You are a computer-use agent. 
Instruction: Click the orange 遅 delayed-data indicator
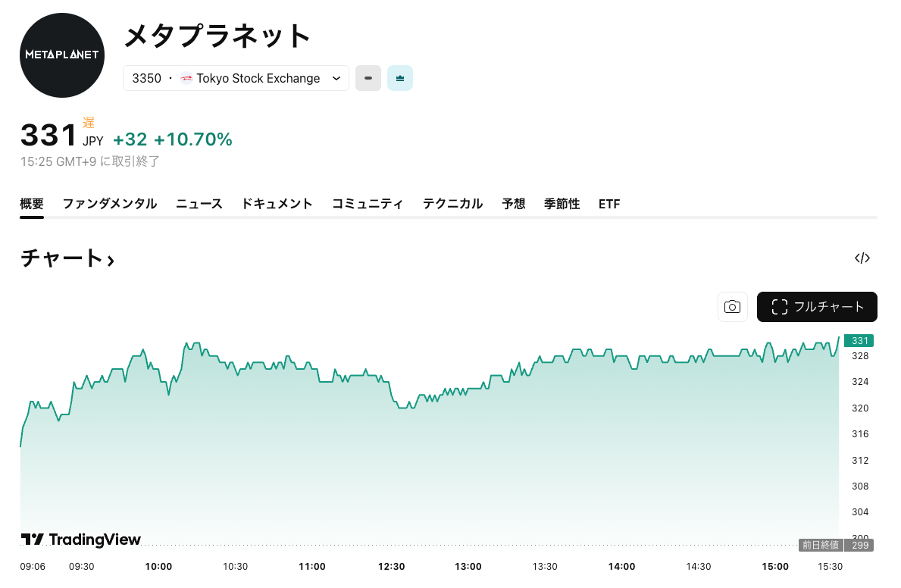(x=89, y=123)
